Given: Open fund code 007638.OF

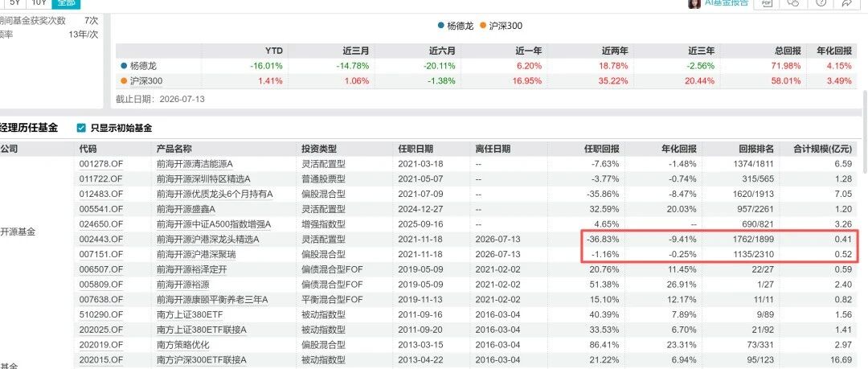Looking at the screenshot, I should 100,299.
